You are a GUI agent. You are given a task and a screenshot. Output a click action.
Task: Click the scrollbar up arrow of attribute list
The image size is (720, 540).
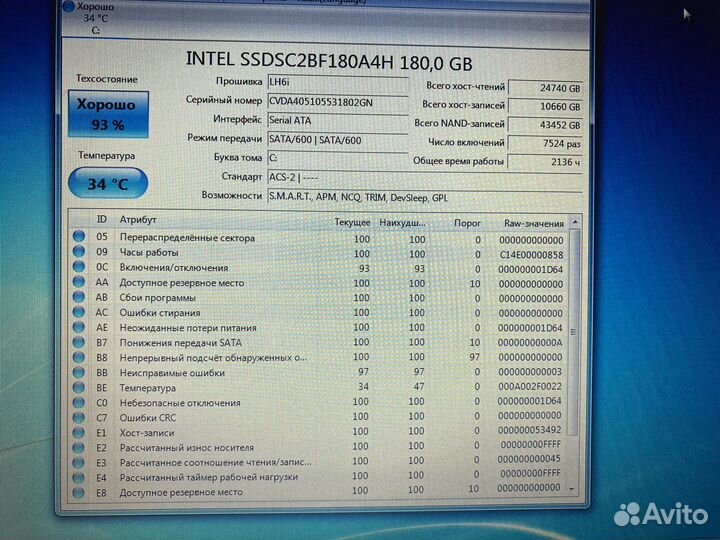coord(574,222)
